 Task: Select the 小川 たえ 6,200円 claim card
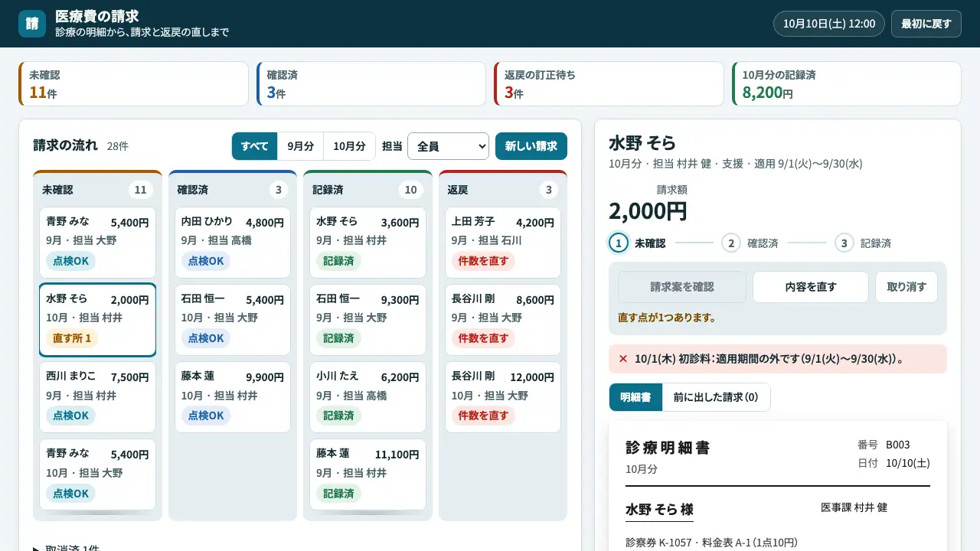(x=367, y=397)
